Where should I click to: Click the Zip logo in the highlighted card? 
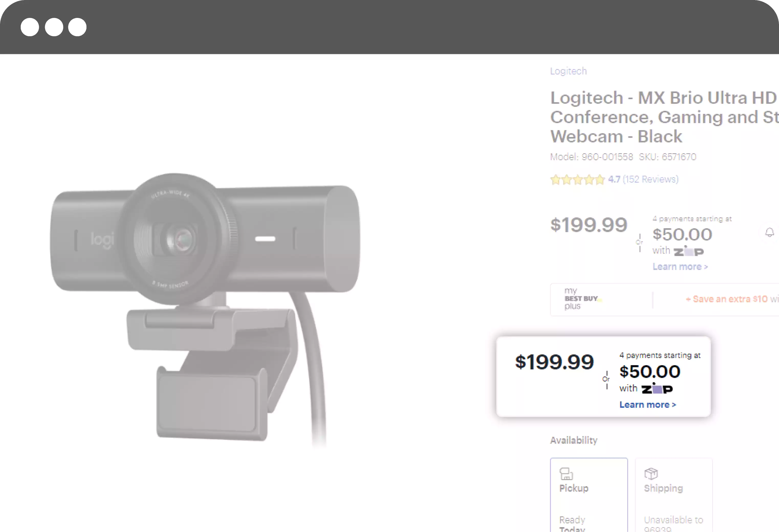[x=657, y=388]
